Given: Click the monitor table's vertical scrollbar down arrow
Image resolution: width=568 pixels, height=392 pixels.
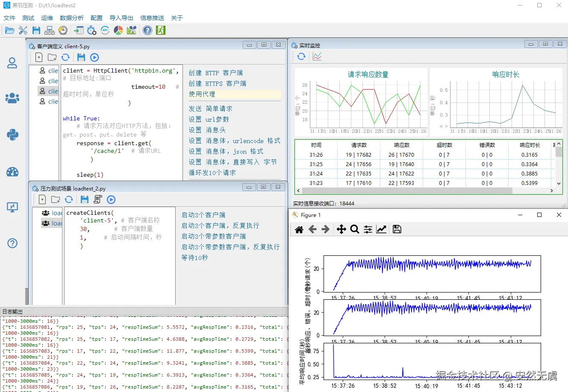Looking at the screenshot, I should click(558, 184).
